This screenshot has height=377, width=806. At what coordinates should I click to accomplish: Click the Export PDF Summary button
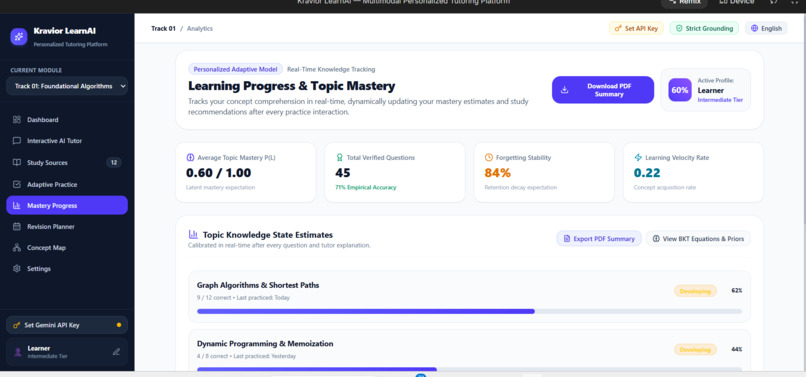click(599, 239)
